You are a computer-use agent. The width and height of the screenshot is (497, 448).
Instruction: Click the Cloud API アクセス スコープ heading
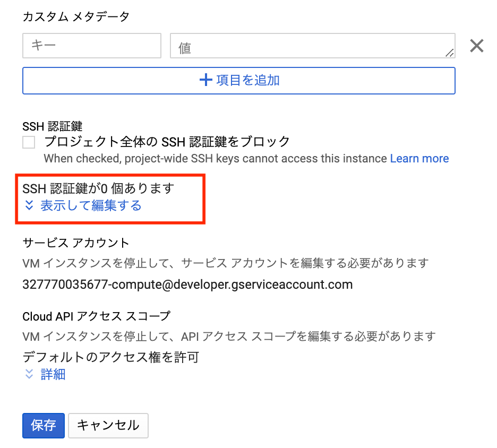(x=96, y=316)
